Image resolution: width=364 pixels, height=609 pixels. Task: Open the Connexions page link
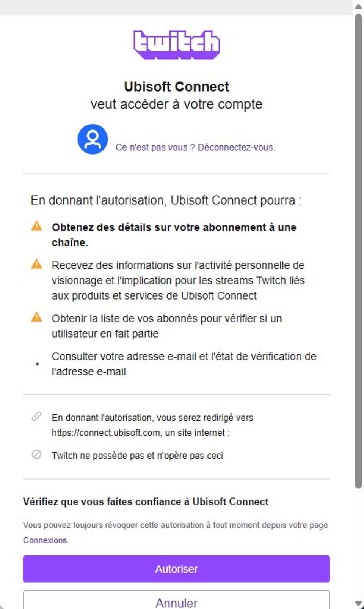(x=45, y=540)
